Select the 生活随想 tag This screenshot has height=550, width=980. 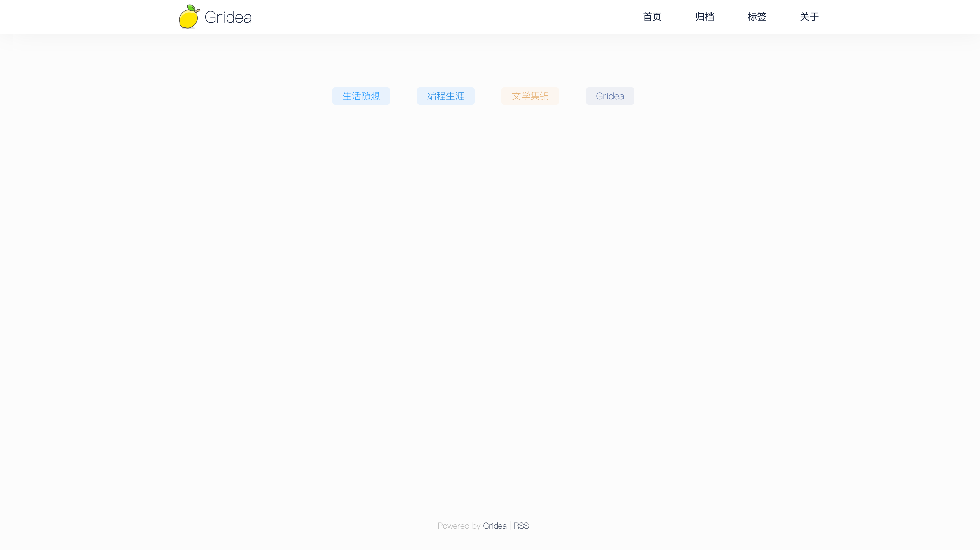pyautogui.click(x=361, y=96)
